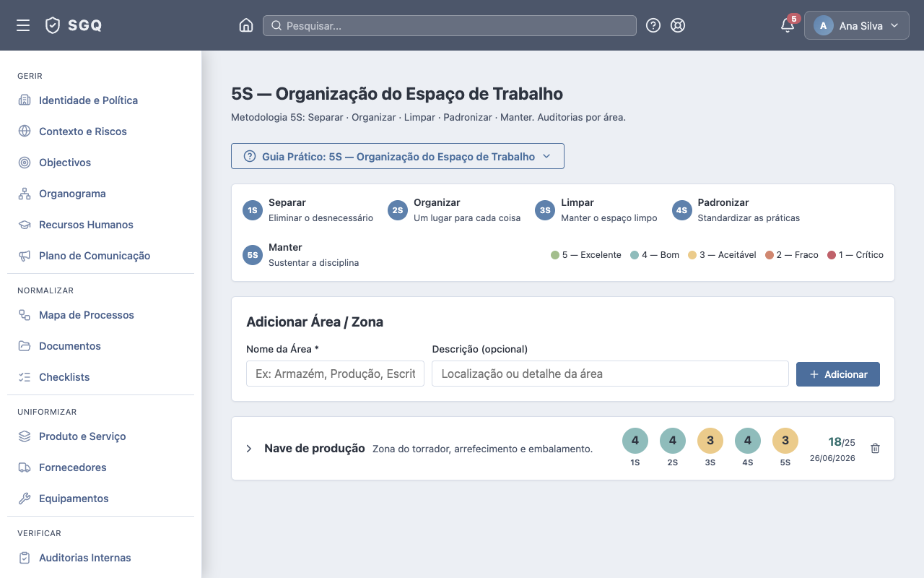Go to home via house icon
The height and width of the screenshot is (578, 924).
point(246,25)
